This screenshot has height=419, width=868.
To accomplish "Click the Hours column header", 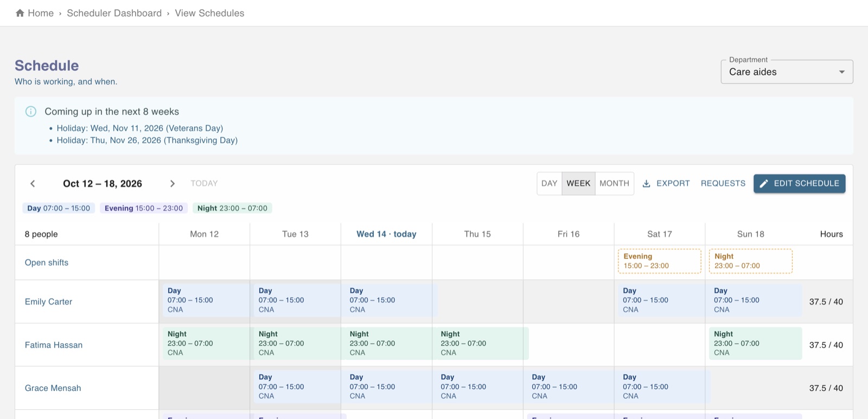I will (832, 234).
